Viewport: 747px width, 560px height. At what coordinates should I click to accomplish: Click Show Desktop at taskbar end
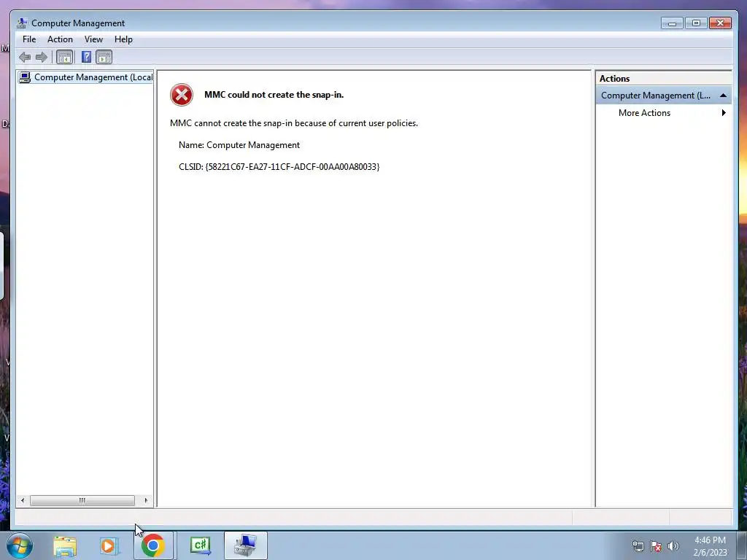click(x=742, y=545)
